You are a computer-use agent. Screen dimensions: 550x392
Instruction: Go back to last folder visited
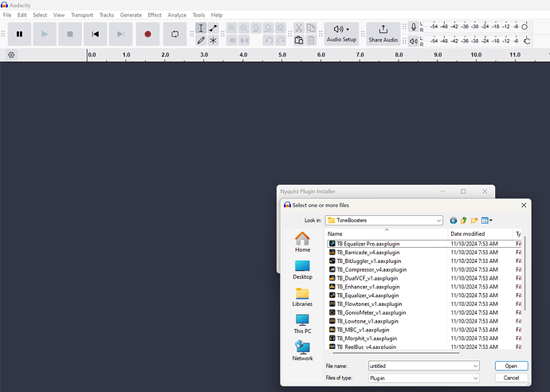click(x=454, y=221)
